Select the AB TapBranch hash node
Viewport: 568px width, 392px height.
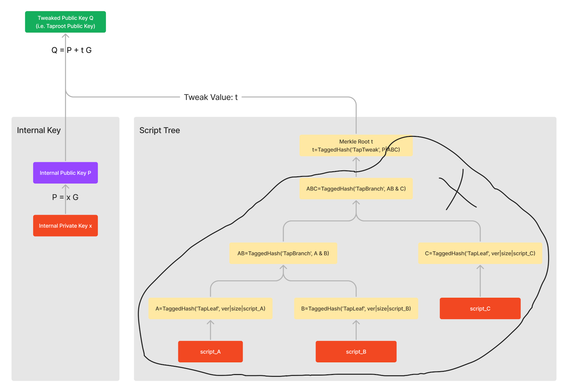(x=283, y=253)
